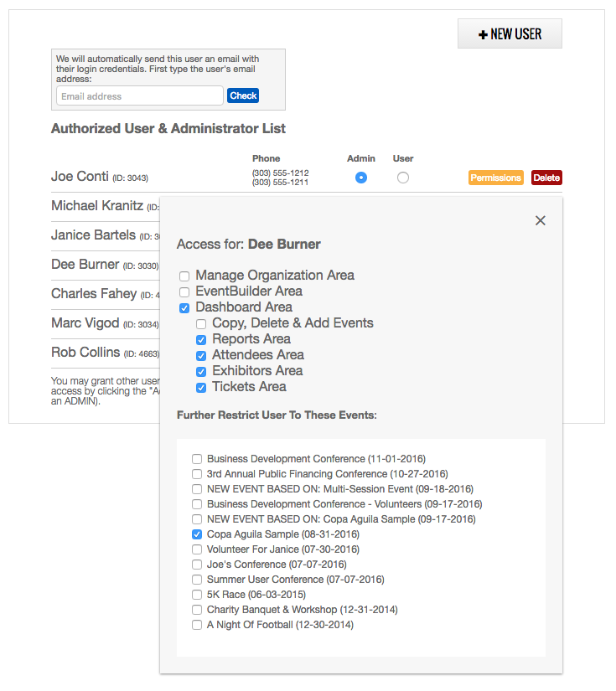Check the EventBuilder Area box
The height and width of the screenshot is (691, 616).
[184, 291]
